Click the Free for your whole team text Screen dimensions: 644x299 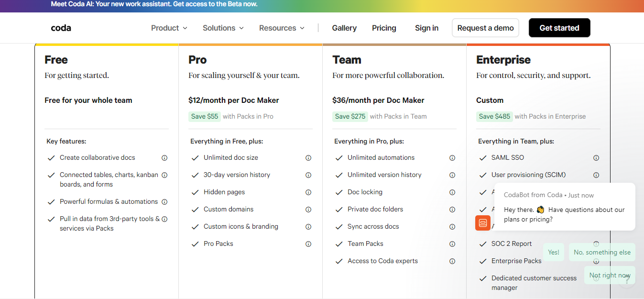pos(88,100)
